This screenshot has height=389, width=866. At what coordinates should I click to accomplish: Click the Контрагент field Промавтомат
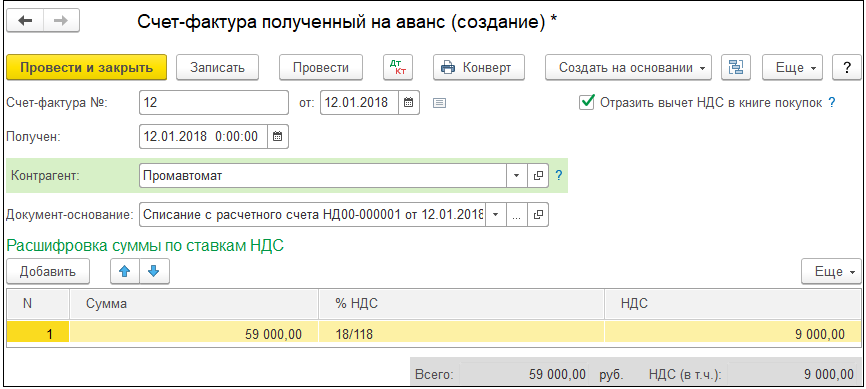tap(323, 176)
